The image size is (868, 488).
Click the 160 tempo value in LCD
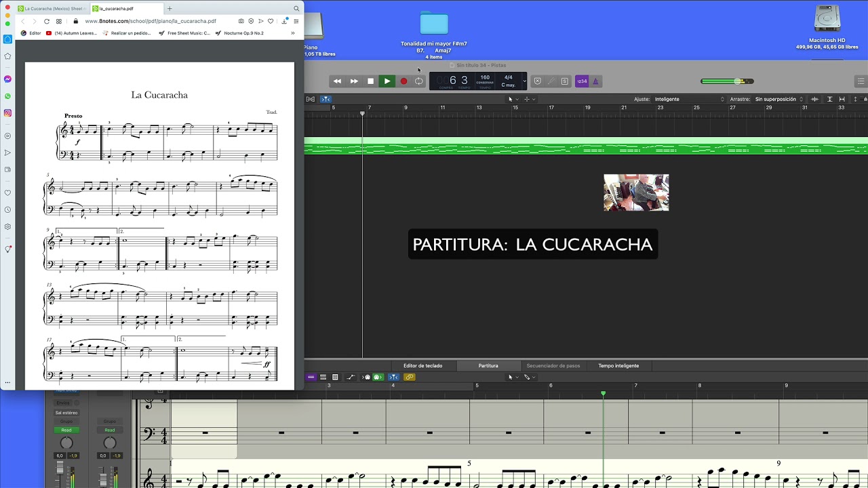click(485, 77)
